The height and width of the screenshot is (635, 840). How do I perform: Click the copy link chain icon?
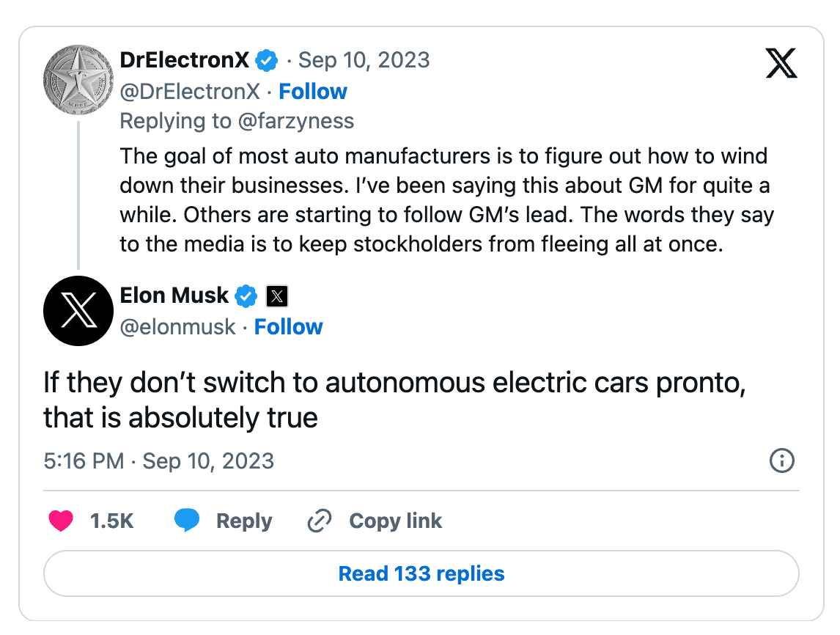click(320, 521)
